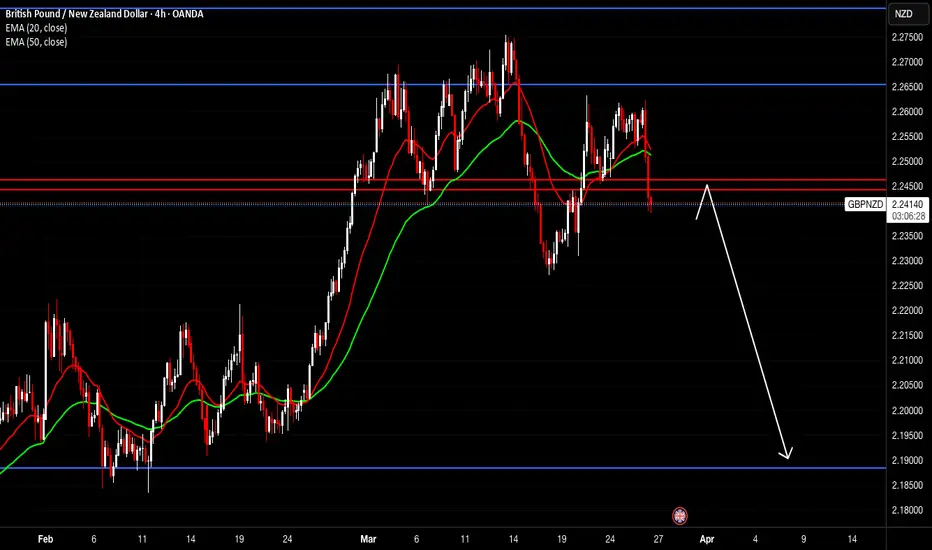Click the 2.23500 price axis label
This screenshot has height=550, width=932.
coord(907,236)
